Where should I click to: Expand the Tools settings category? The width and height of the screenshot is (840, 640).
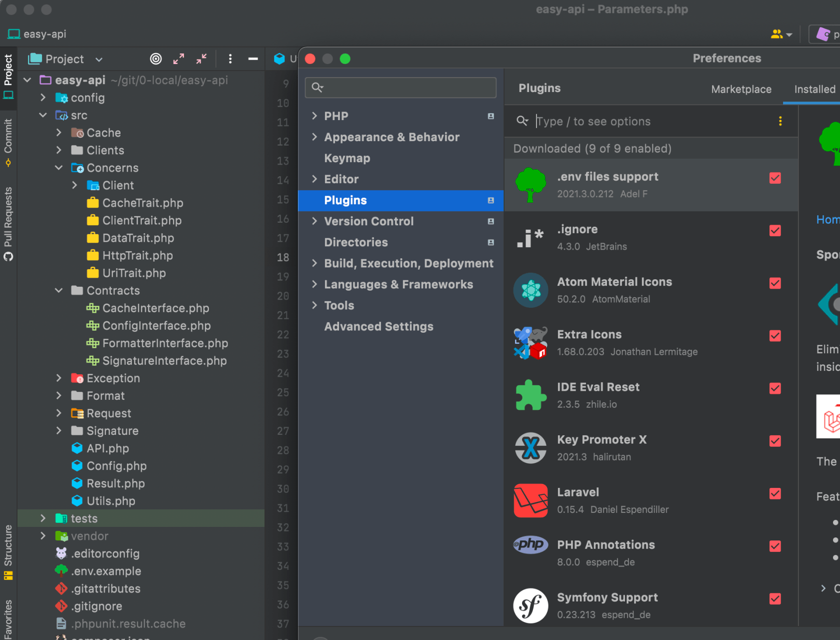(314, 305)
